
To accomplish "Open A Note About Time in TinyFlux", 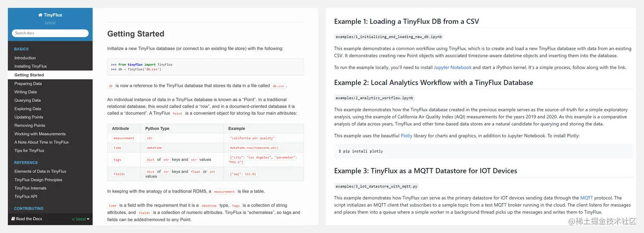I will [41, 142].
